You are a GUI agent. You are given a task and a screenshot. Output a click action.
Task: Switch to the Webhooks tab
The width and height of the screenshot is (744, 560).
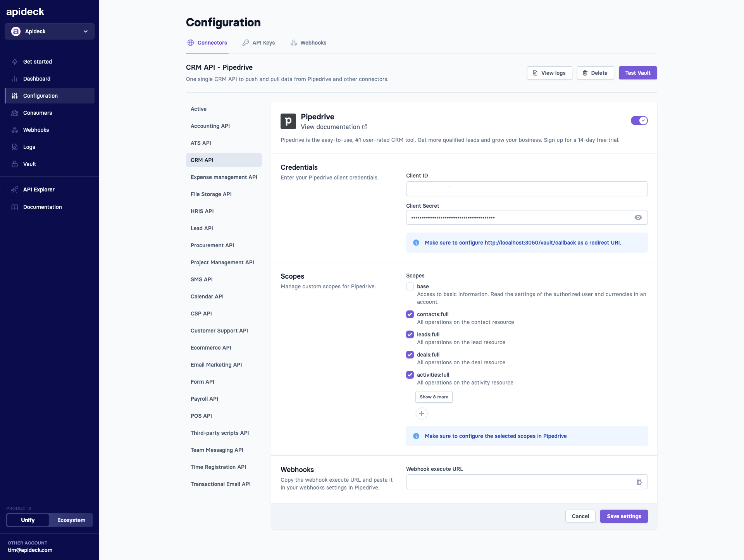[x=308, y=43]
